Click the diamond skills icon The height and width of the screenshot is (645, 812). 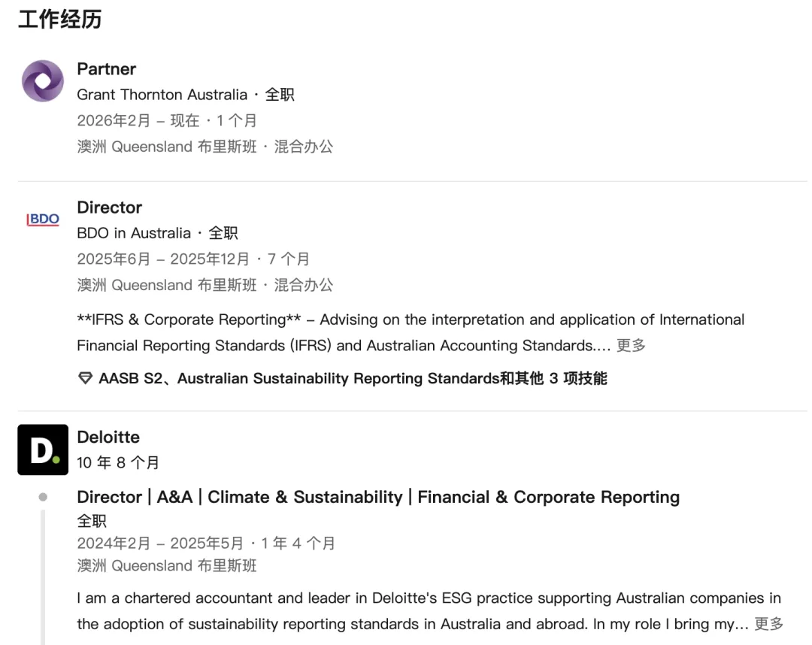pyautogui.click(x=86, y=379)
